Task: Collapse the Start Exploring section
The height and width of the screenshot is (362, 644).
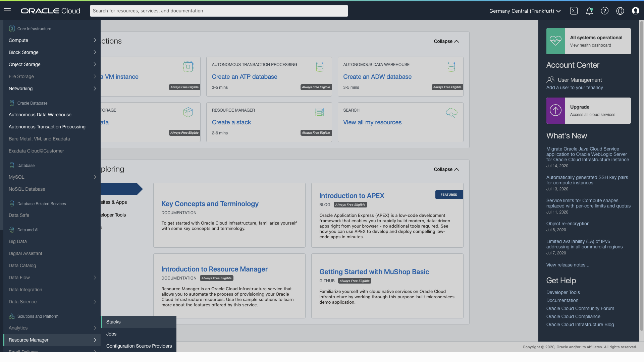Action: click(x=446, y=169)
